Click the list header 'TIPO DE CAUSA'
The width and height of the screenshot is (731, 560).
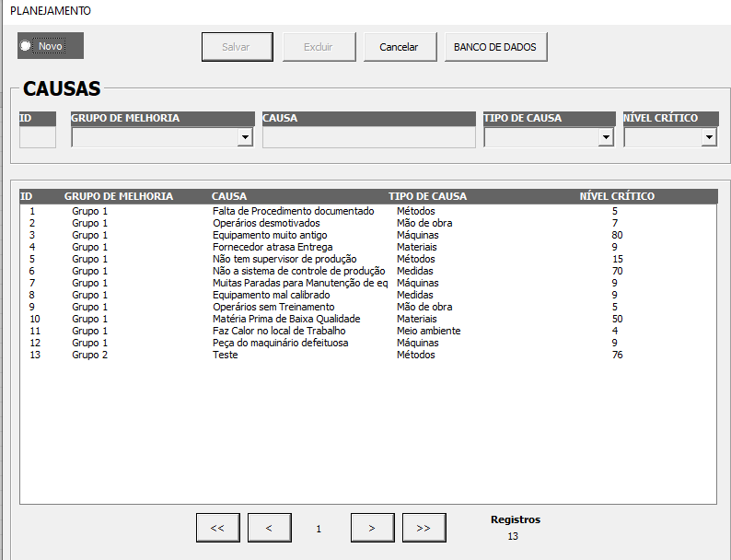pos(427,196)
